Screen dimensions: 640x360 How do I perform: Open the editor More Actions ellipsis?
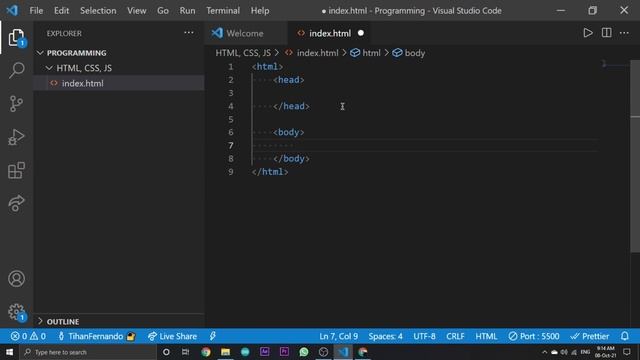click(x=624, y=33)
